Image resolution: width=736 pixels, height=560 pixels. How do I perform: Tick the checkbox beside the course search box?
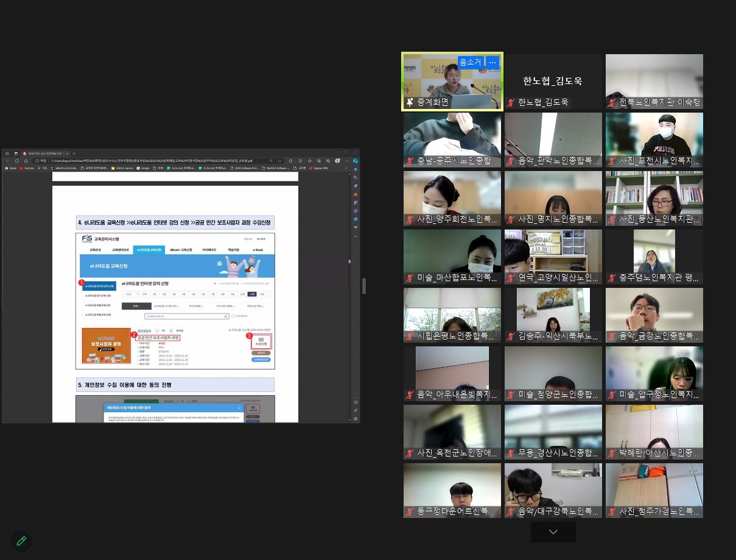[233, 316]
